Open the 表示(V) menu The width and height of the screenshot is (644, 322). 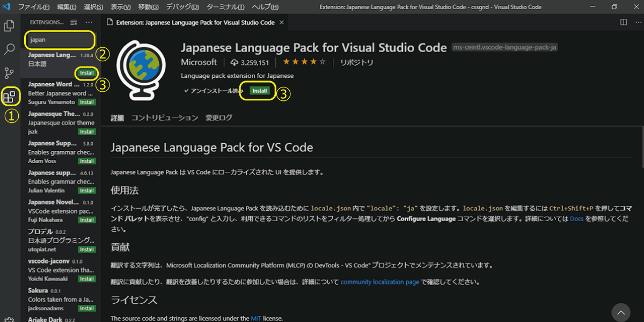click(121, 7)
